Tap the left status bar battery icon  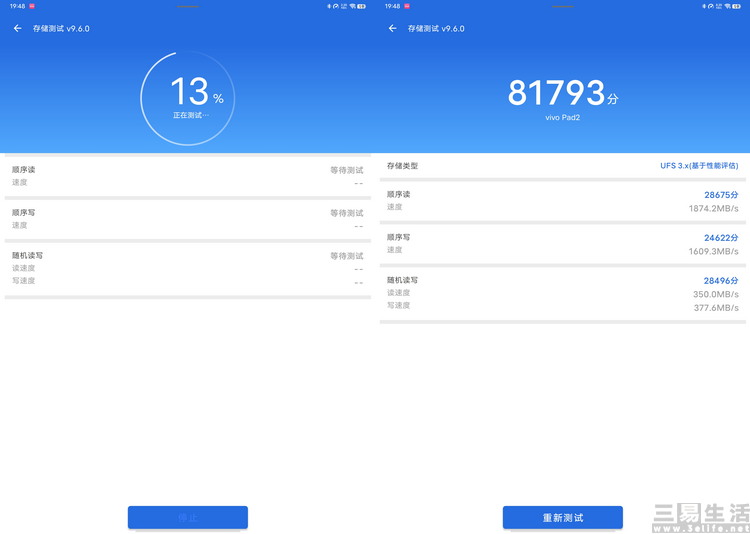pos(362,6)
